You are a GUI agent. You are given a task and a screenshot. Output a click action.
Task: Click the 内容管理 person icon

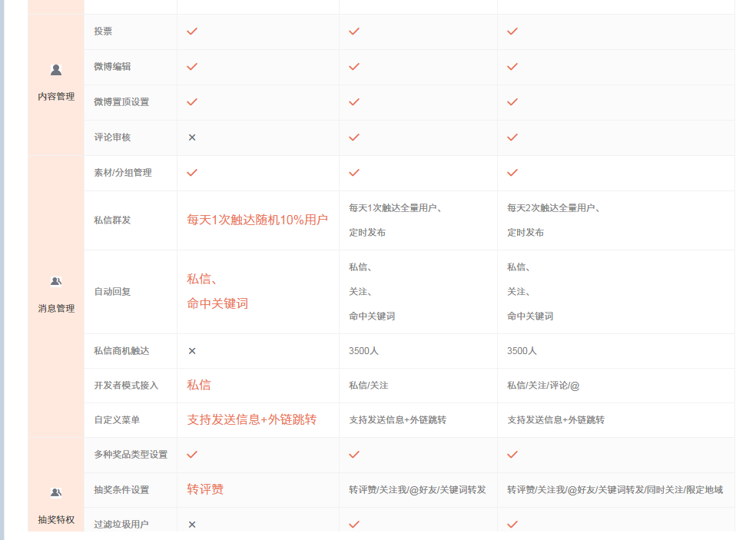pos(56,70)
